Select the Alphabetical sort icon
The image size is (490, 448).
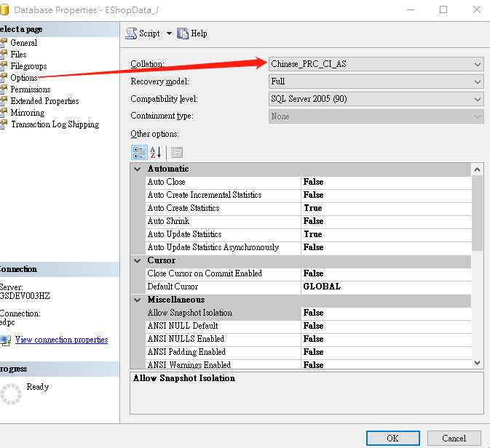[155, 152]
